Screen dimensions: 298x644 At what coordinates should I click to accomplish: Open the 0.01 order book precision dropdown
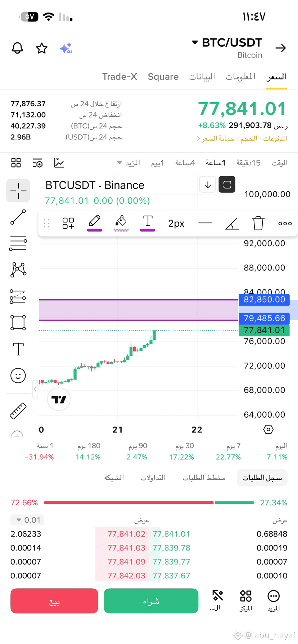tap(27, 520)
